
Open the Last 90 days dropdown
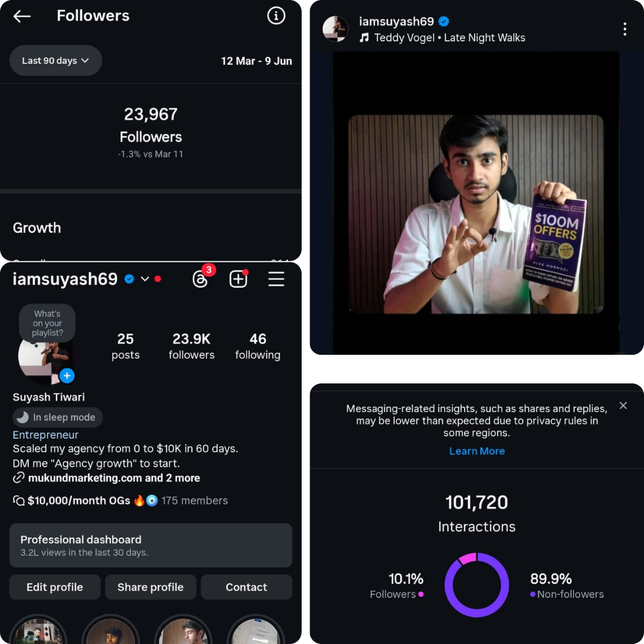tap(55, 61)
